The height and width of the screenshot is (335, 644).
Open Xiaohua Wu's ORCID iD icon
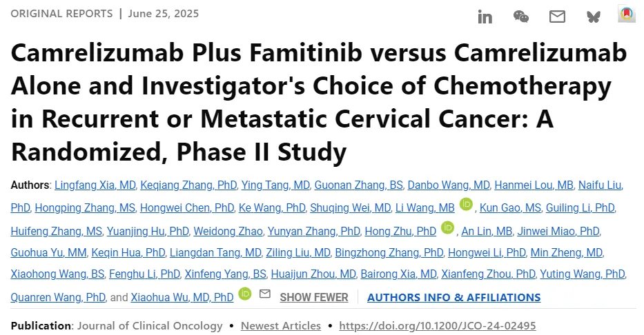(245, 294)
